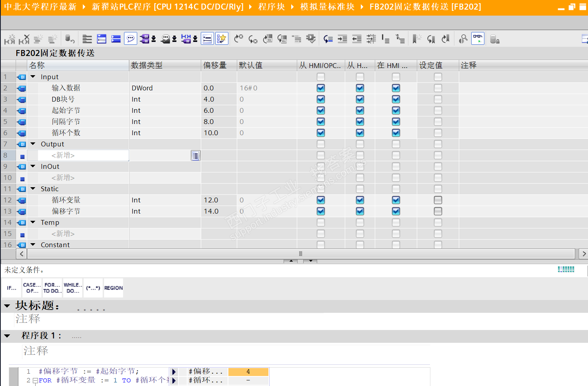
Task: Collapse the Output section
Action: pyautogui.click(x=33, y=144)
